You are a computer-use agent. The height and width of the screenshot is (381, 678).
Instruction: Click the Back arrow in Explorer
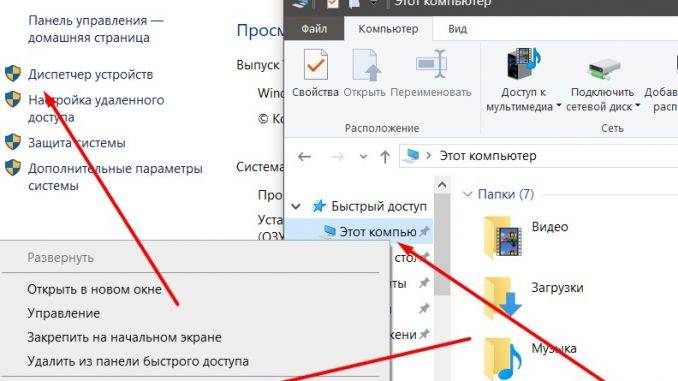(x=304, y=157)
